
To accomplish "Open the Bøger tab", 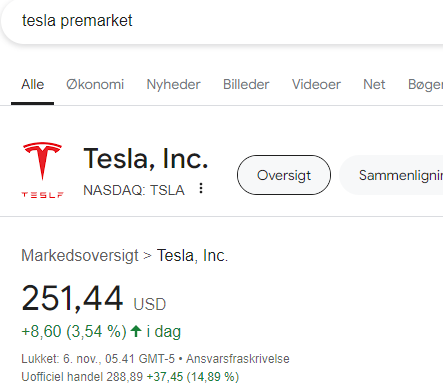I will pos(425,85).
